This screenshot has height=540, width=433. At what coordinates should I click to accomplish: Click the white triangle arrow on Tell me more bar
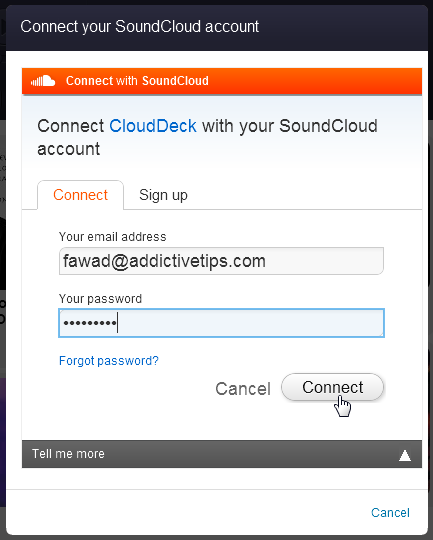coord(405,455)
